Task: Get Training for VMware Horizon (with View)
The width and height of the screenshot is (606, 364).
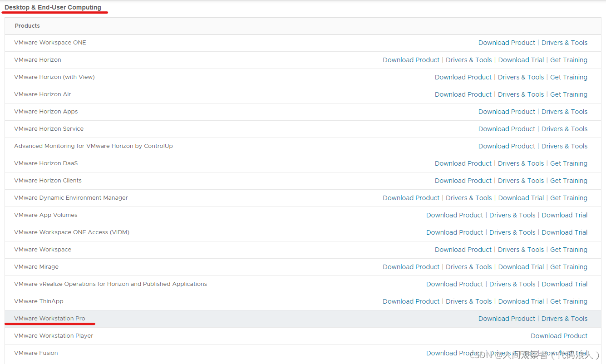Action: tap(568, 77)
